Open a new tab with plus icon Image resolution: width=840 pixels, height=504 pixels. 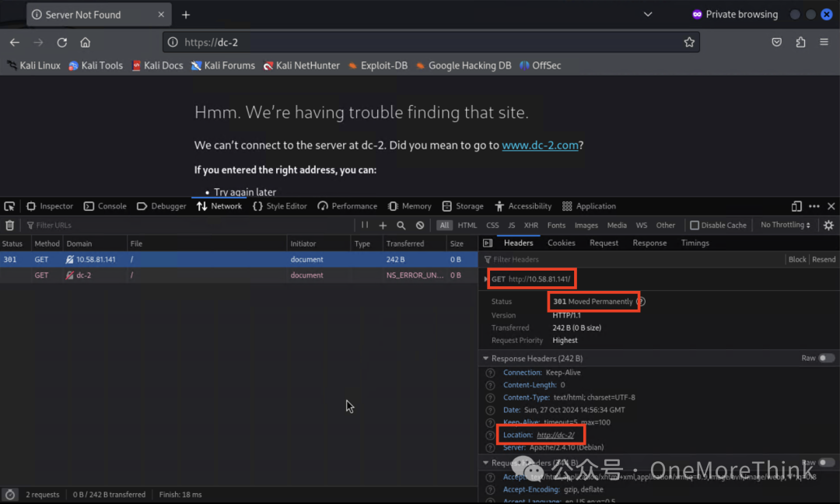186,15
